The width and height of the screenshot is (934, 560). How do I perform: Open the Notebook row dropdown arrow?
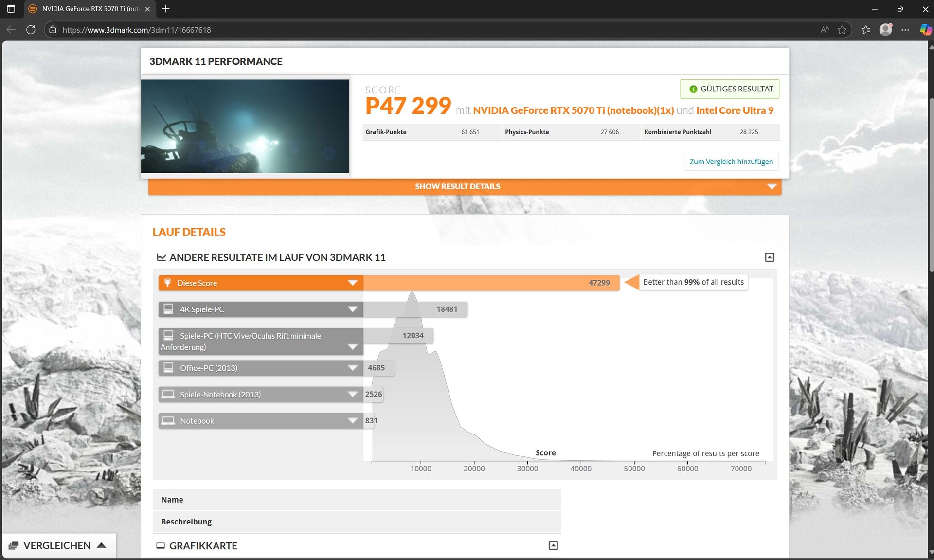[353, 420]
